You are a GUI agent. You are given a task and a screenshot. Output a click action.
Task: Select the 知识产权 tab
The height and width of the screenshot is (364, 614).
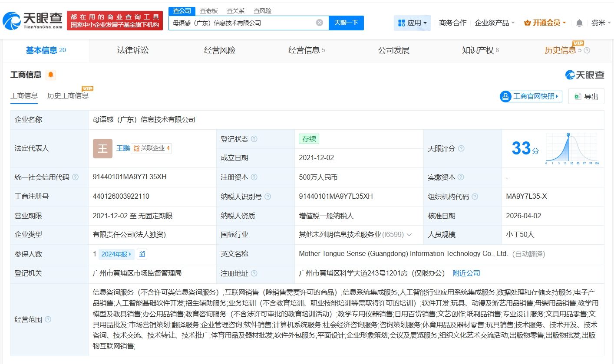pyautogui.click(x=478, y=50)
